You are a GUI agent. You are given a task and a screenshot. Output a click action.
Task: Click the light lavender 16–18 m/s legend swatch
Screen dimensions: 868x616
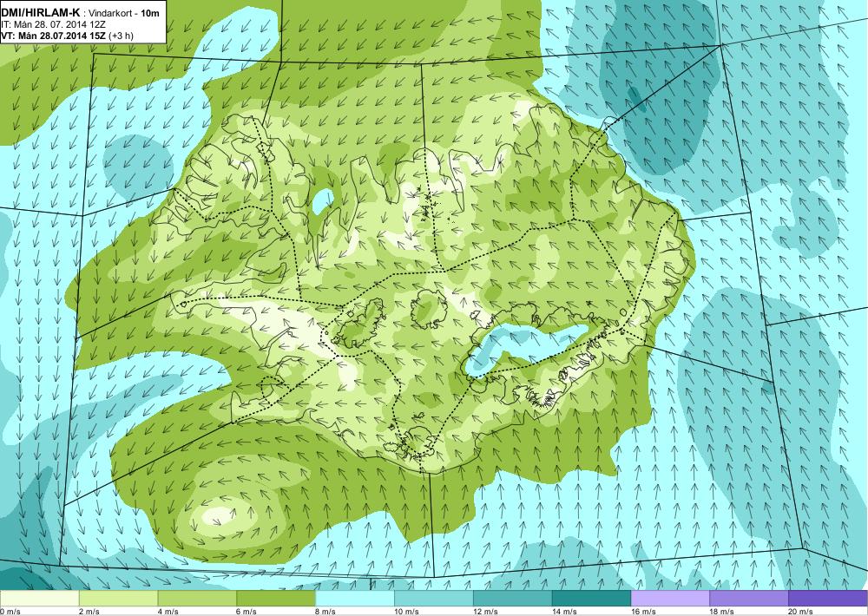(670, 599)
